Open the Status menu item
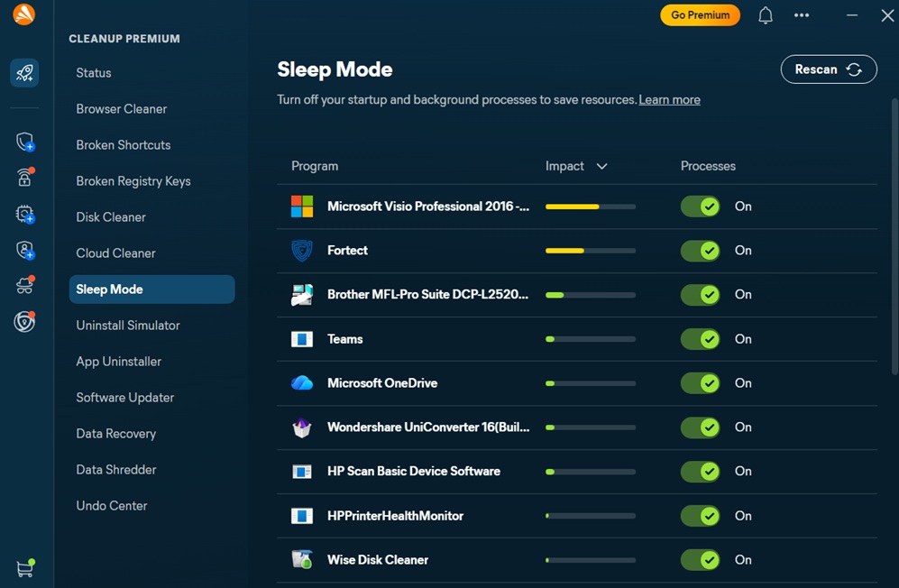 click(x=94, y=73)
